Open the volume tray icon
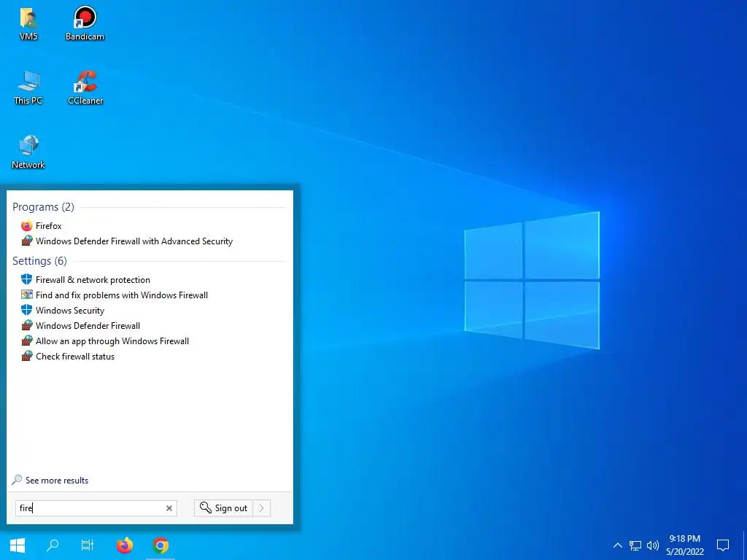 coord(653,545)
